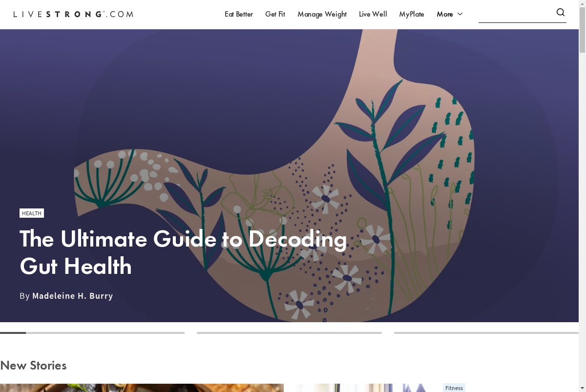
Task: View author Madeleine H. Burry's profile
Action: tap(72, 296)
